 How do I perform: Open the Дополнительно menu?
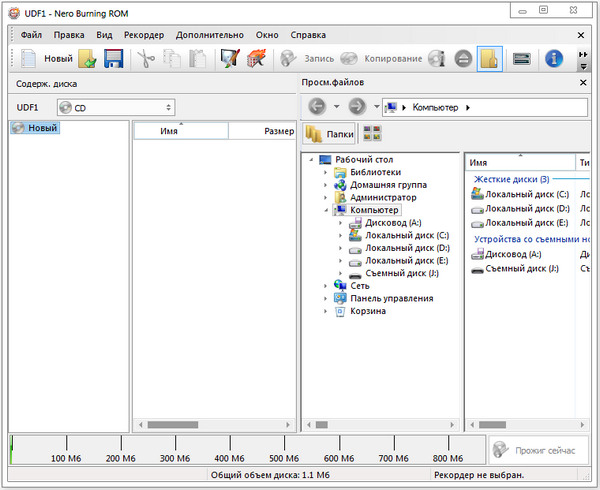209,35
